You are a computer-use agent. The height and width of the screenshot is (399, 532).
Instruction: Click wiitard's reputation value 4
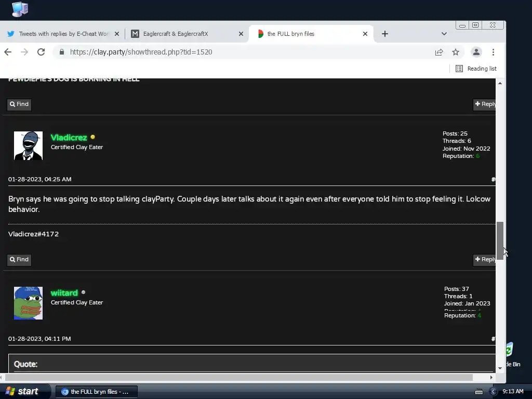479,315
